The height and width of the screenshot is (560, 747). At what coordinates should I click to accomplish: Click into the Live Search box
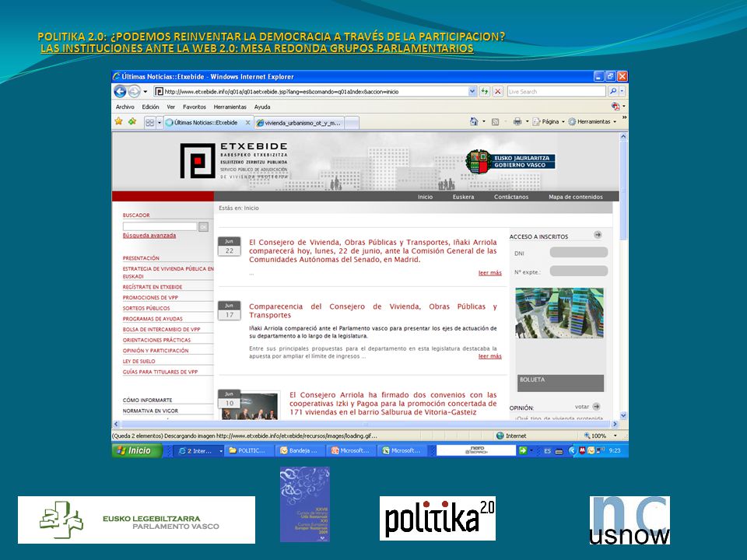[x=556, y=92]
